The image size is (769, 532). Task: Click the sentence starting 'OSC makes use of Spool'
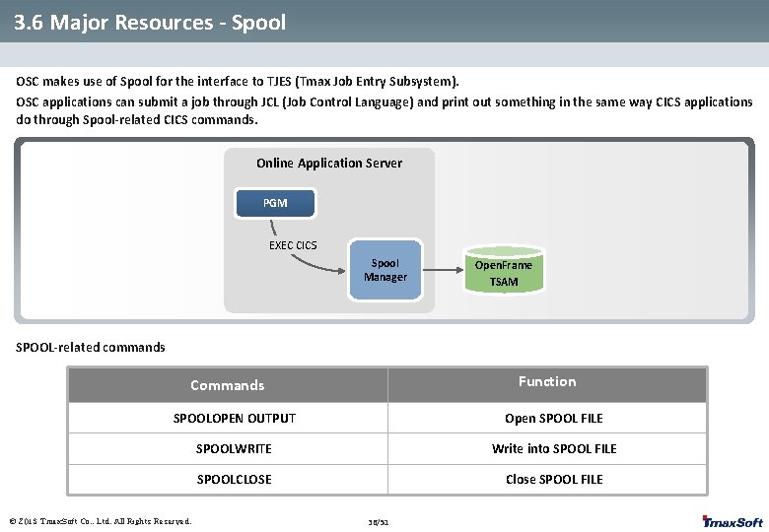coord(238,82)
